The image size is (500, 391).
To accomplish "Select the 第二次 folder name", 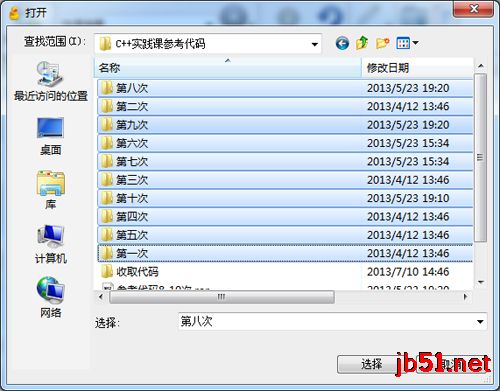I will tap(132, 106).
